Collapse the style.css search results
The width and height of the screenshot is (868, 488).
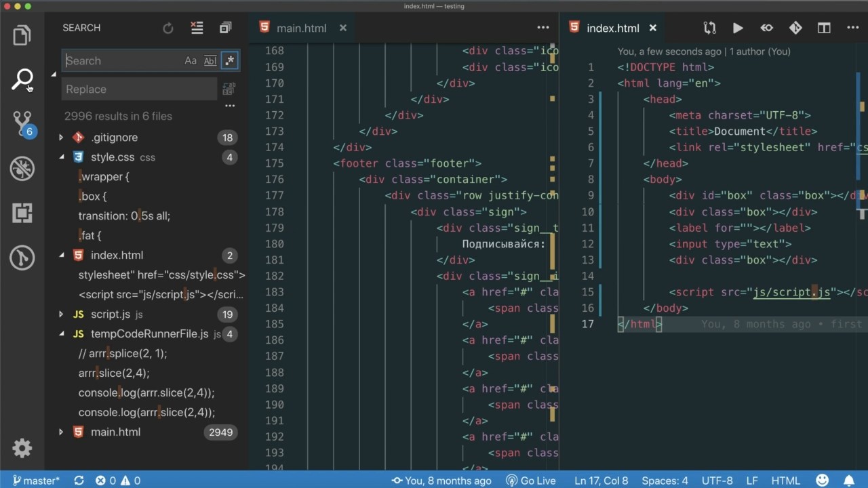(x=61, y=157)
